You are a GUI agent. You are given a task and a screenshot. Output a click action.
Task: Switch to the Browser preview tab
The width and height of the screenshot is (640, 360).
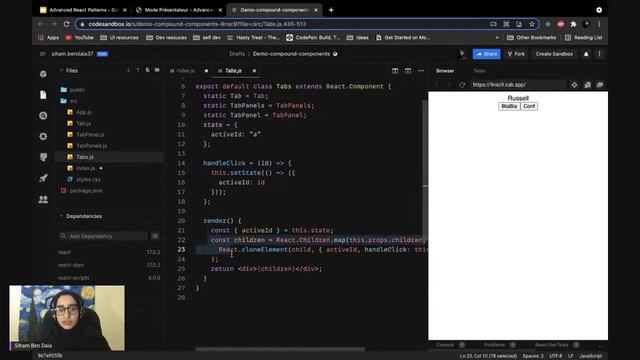pyautogui.click(x=445, y=71)
